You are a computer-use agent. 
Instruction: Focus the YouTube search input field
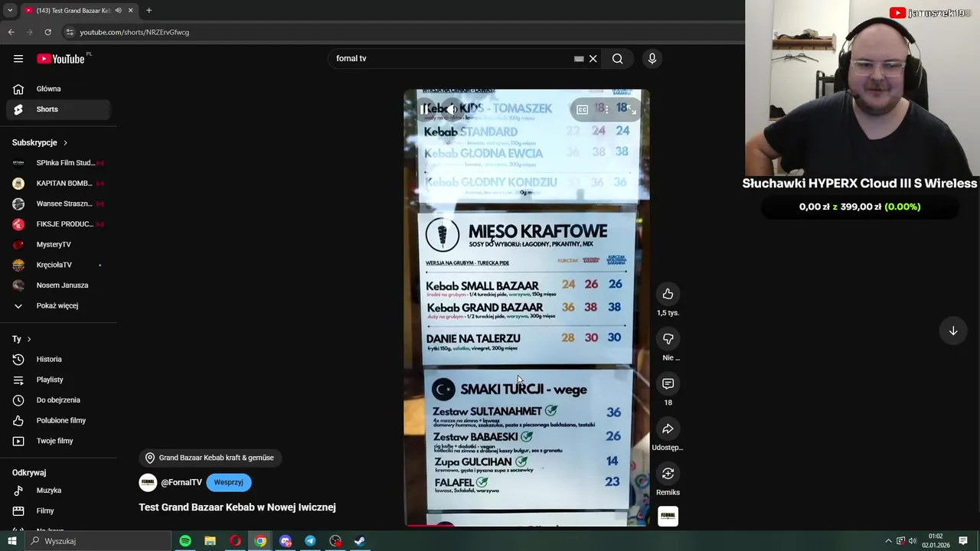(x=452, y=59)
